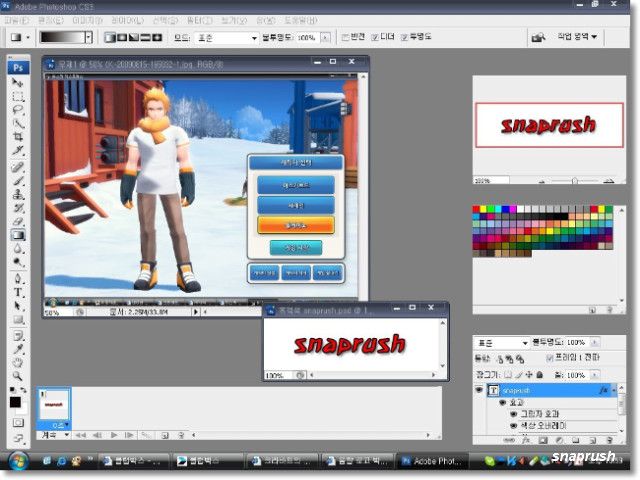Open frame delay 0초 dropdown
Screen dimensions: 640x480
pyautogui.click(x=59, y=425)
